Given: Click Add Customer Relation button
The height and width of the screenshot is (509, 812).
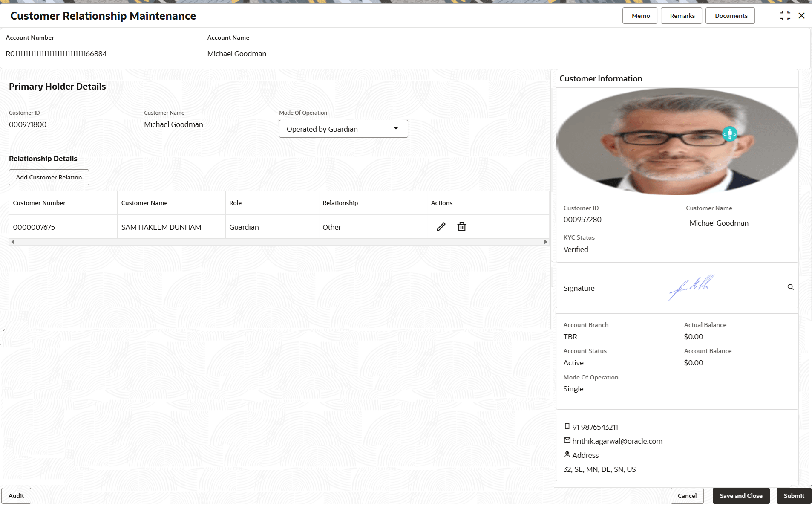Looking at the screenshot, I should click(x=49, y=177).
